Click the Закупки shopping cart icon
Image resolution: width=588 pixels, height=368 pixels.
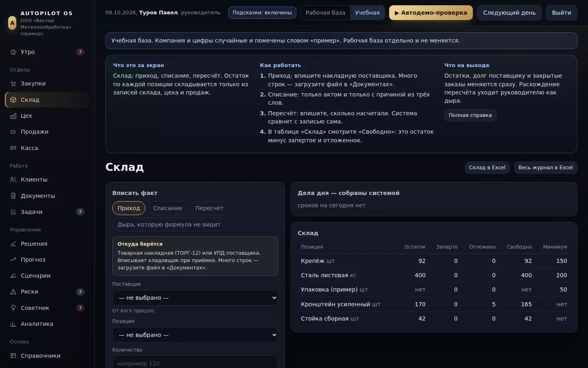[13, 83]
